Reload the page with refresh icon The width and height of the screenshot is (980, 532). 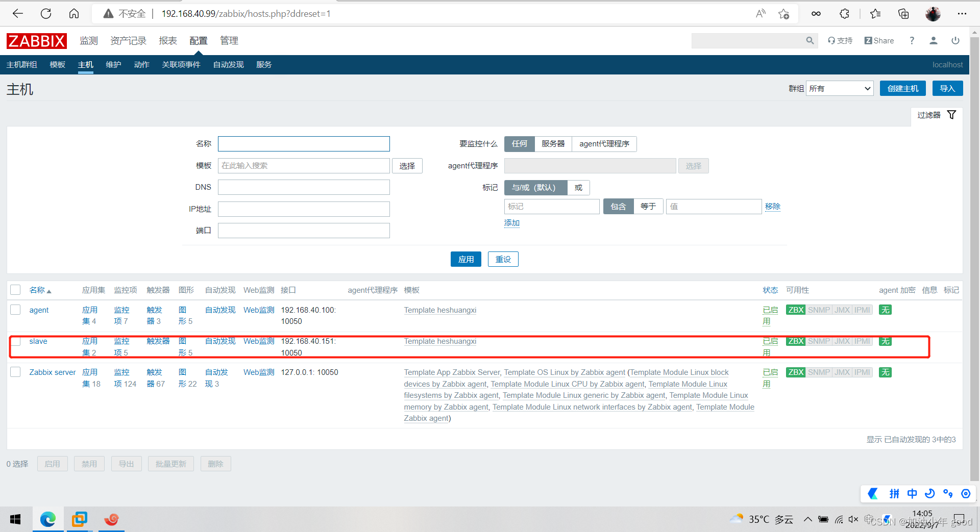pos(46,14)
